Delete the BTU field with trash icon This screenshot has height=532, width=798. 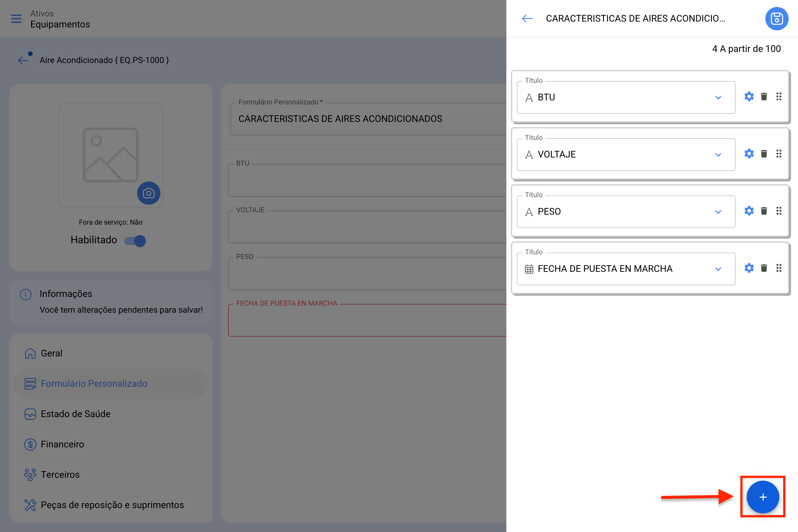(764, 97)
